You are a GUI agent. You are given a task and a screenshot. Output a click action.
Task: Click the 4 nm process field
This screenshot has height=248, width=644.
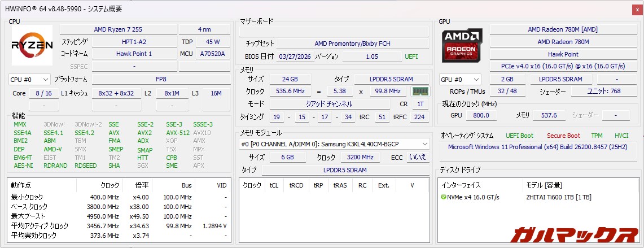(x=204, y=29)
